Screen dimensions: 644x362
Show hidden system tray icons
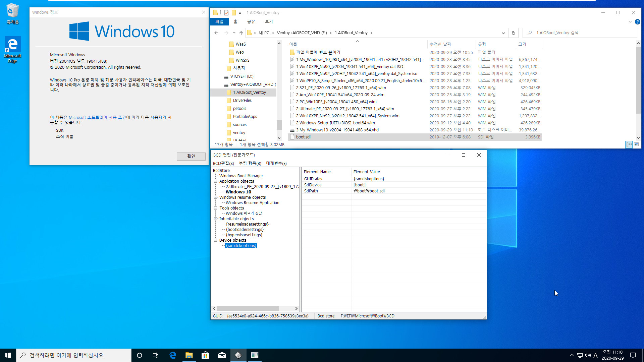pyautogui.click(x=572, y=355)
